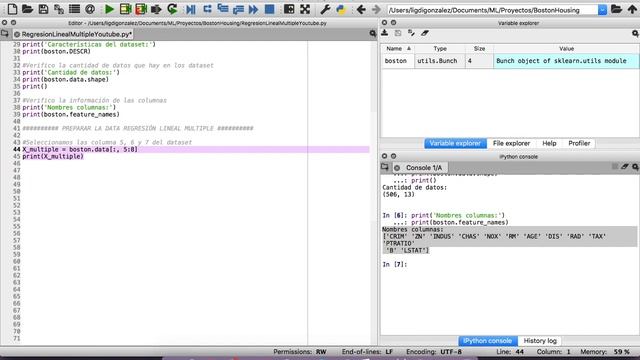Screen dimensions: 640x360
Task: Click 'Bunch object of sklearn.utils module' value cell
Action: 566,61
